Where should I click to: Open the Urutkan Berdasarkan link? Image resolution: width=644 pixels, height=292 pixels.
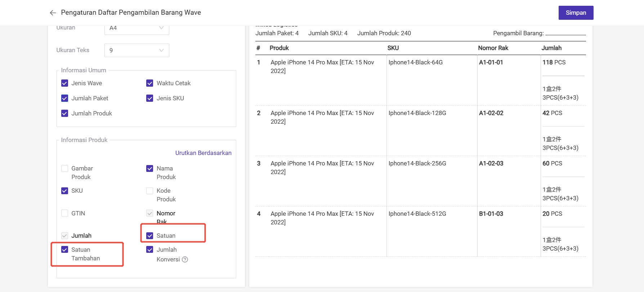(x=204, y=153)
